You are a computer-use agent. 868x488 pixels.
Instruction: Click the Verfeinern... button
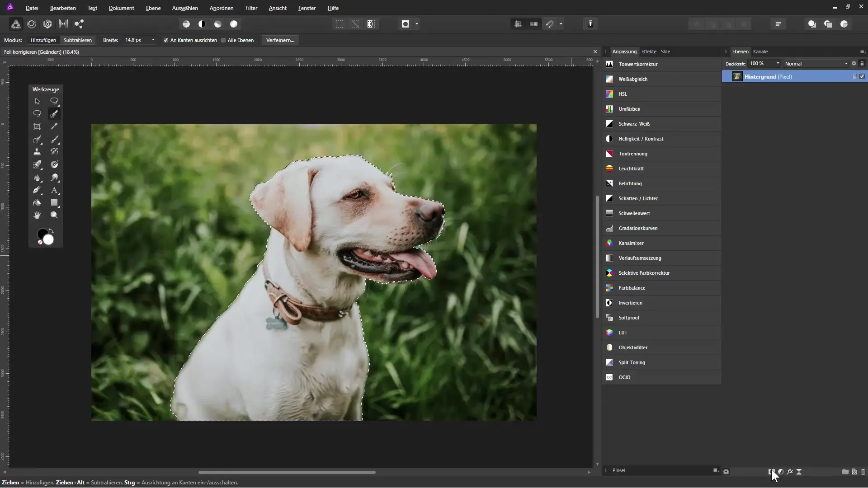(x=280, y=40)
